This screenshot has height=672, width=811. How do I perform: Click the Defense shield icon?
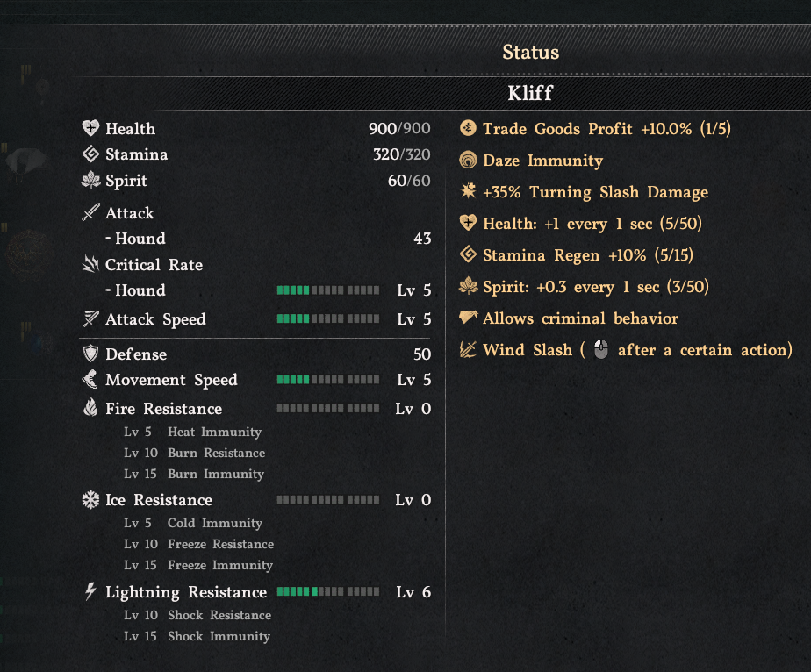[91, 354]
